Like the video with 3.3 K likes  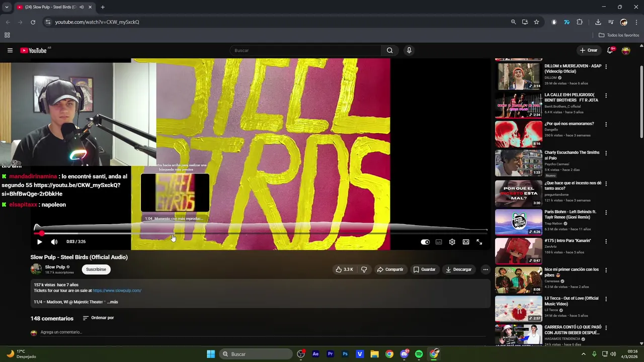pyautogui.click(x=344, y=269)
